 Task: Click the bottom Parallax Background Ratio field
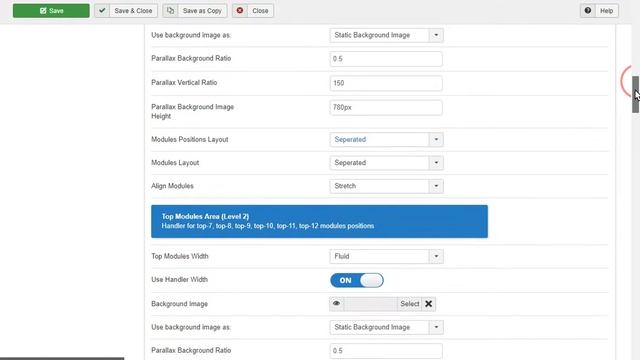386,351
